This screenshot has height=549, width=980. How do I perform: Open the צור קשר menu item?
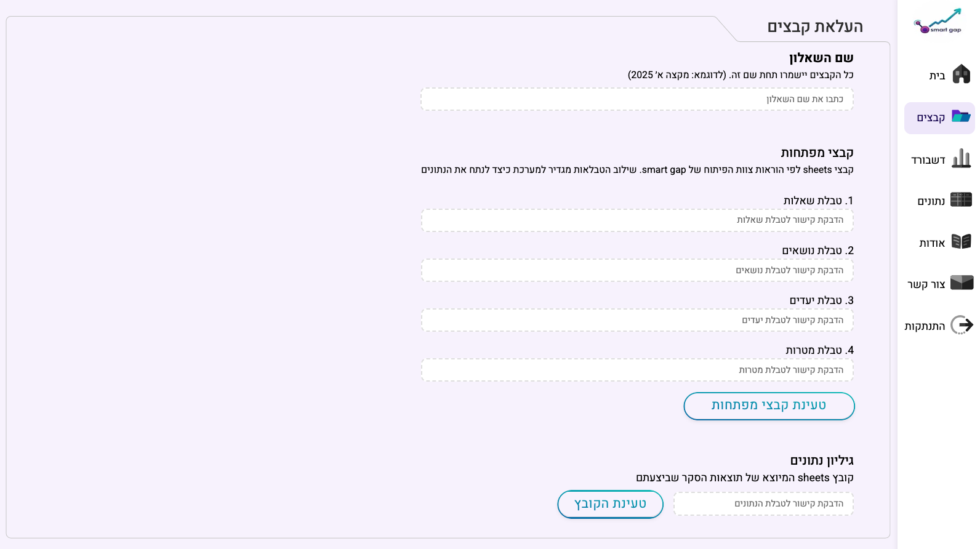coord(926,284)
